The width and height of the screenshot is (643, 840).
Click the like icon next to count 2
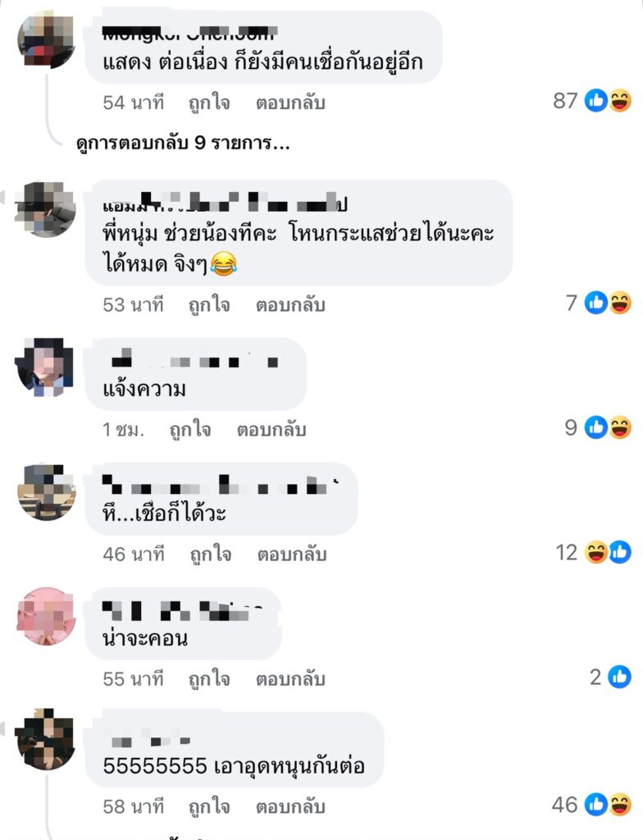point(619,677)
